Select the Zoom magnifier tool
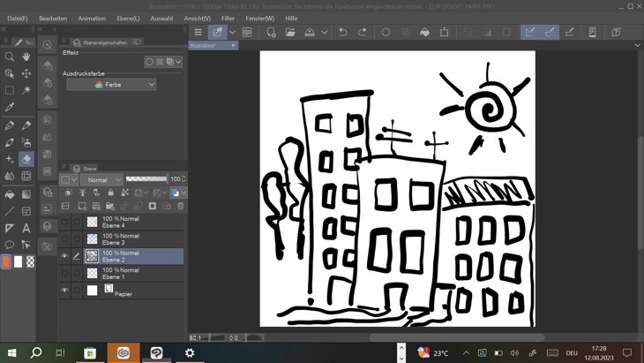Screen dimensions: 644x363 click(x=10, y=57)
